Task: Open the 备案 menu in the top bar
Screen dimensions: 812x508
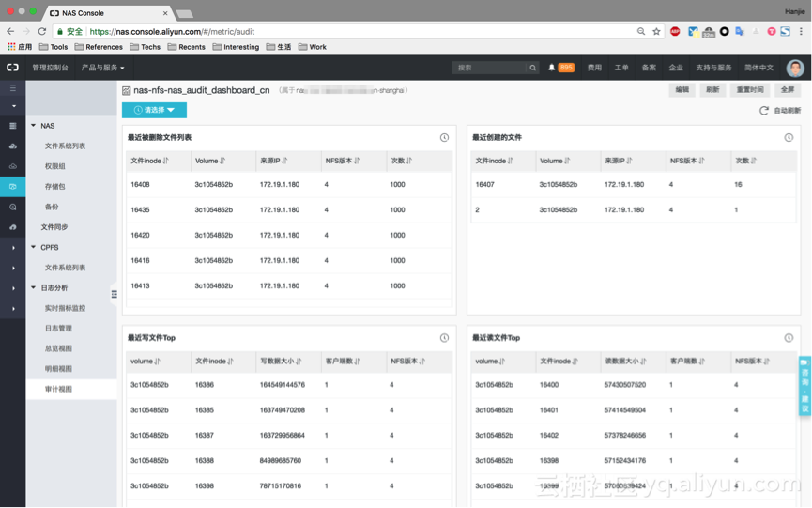Action: coord(649,68)
